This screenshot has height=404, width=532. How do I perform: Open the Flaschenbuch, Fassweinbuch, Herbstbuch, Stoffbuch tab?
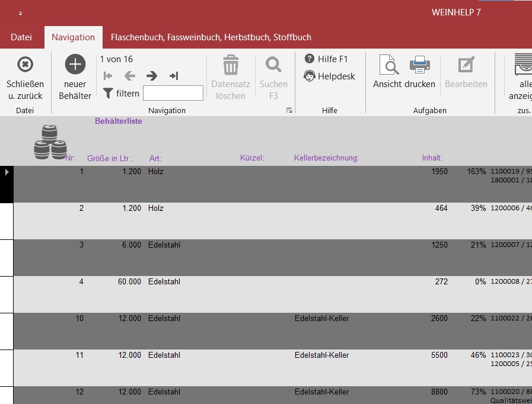tap(211, 37)
